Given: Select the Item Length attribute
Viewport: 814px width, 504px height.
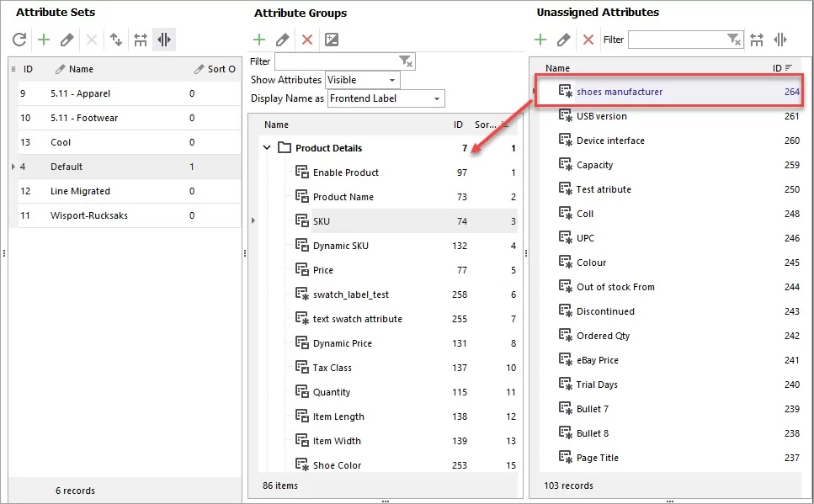Looking at the screenshot, I should tap(338, 416).
